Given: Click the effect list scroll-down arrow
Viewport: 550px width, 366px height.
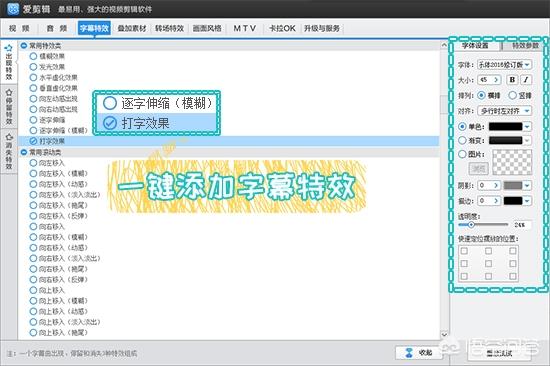Looking at the screenshot, I should pos(444,334).
